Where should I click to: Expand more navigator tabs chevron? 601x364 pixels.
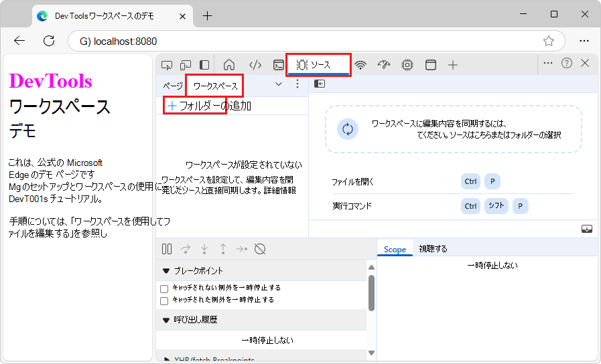[279, 84]
